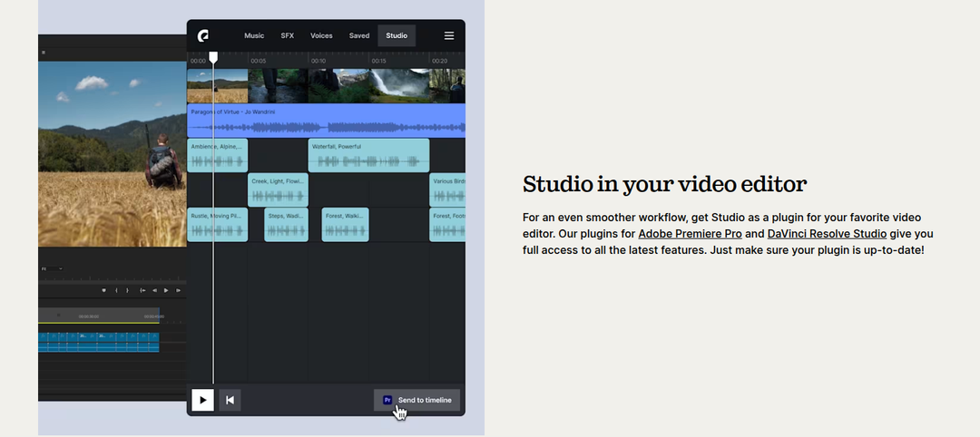Click Add Marker icon in Premiere monitor
Image resolution: width=980 pixels, height=437 pixels.
coord(103,290)
